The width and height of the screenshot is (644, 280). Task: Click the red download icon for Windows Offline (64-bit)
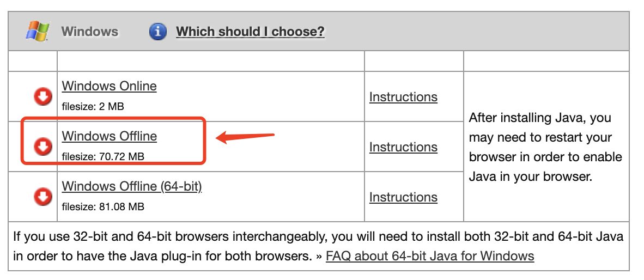point(42,197)
